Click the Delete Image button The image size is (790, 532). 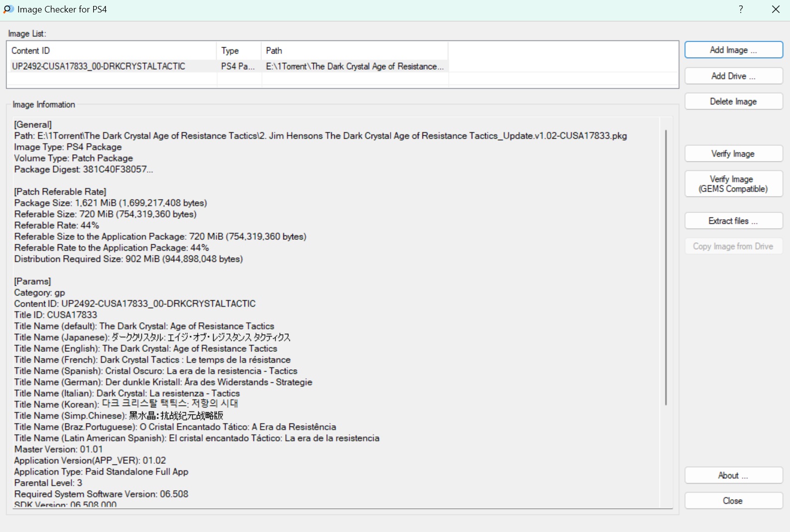734,102
